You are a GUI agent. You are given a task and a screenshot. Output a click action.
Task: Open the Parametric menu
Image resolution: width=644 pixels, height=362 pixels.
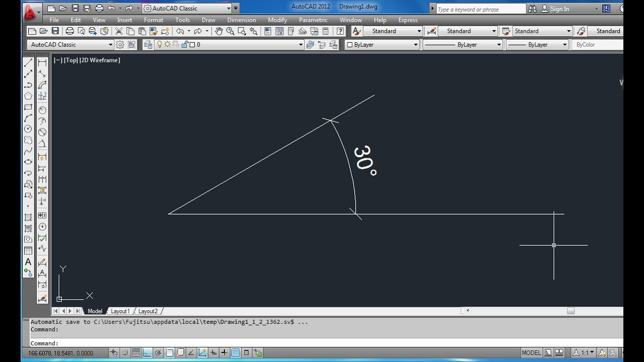313,20
